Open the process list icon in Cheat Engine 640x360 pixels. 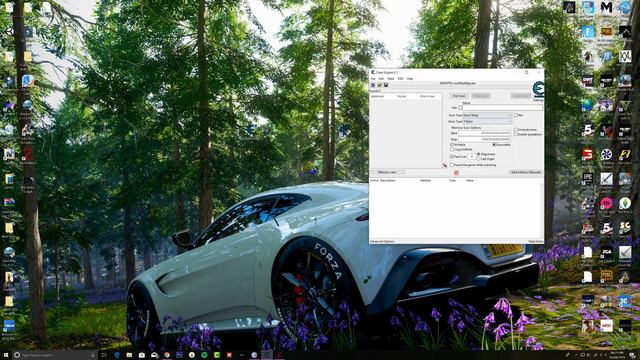tap(373, 85)
